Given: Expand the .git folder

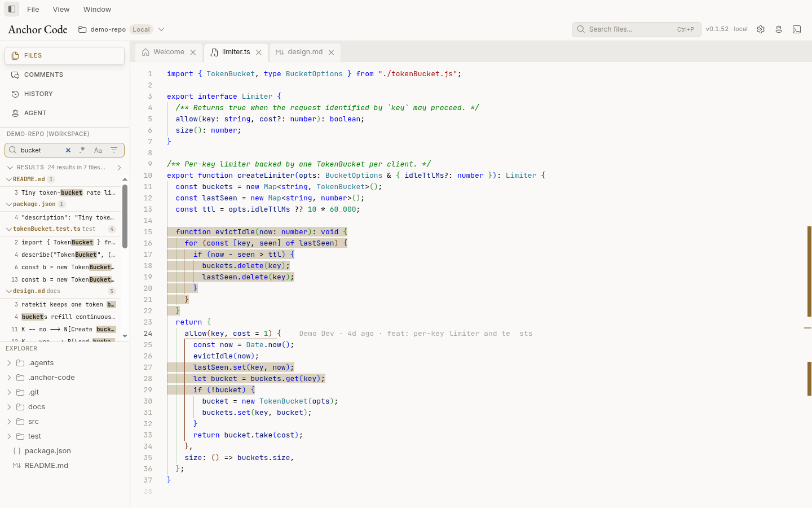Looking at the screenshot, I should 9,392.
